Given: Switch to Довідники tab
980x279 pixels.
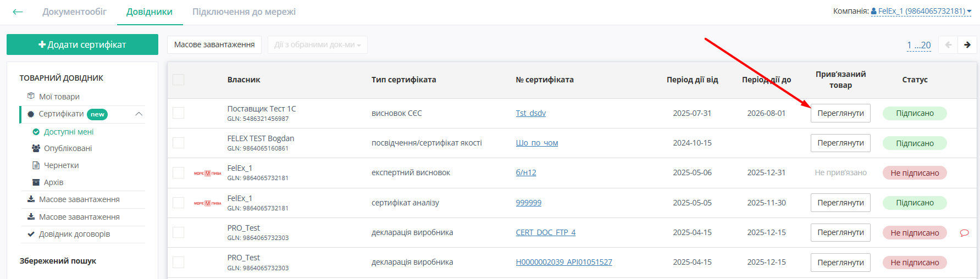Looking at the screenshot, I should point(150,12).
